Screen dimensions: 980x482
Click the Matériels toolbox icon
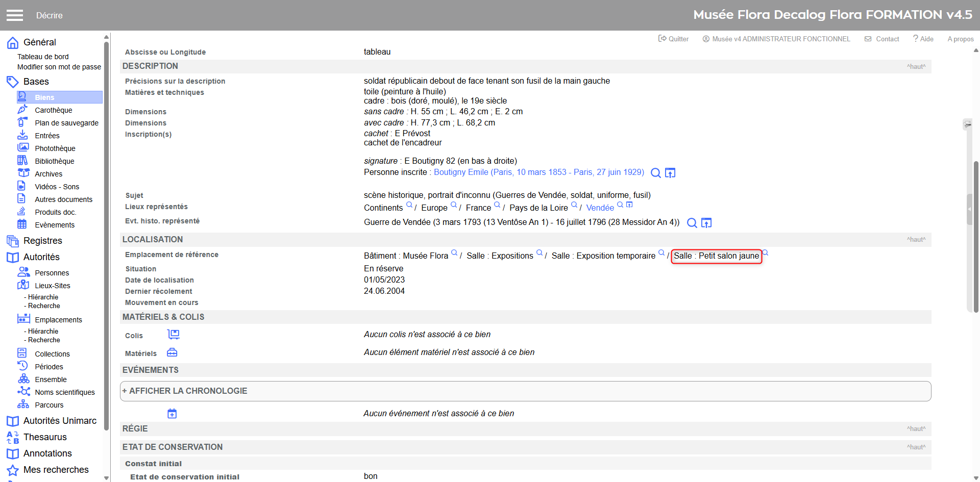(172, 352)
